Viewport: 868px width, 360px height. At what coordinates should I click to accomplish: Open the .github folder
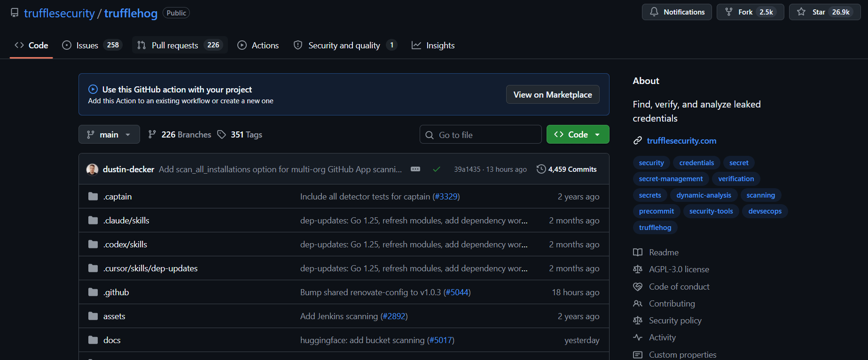pyautogui.click(x=116, y=292)
